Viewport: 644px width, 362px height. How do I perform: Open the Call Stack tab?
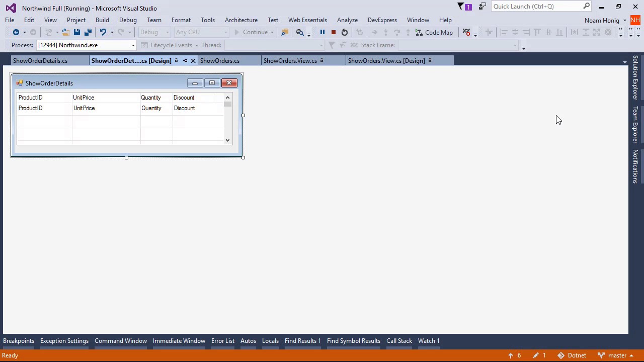click(x=399, y=341)
